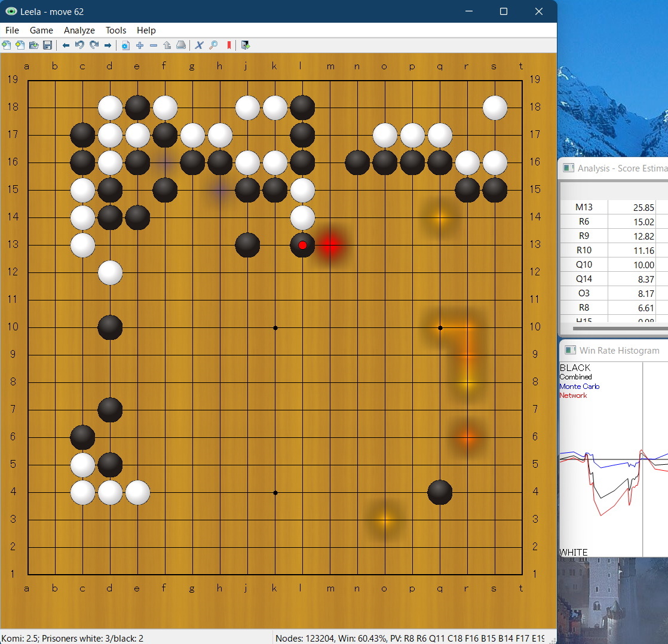Click the blue minus toolbar icon
Viewport: 668px width, 644px height.
point(154,45)
